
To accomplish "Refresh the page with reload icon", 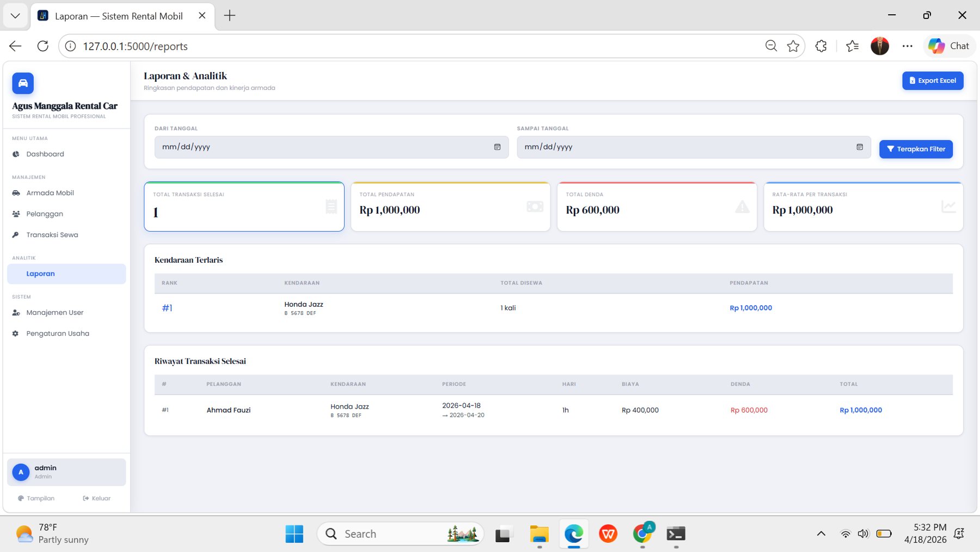I will coord(42,46).
